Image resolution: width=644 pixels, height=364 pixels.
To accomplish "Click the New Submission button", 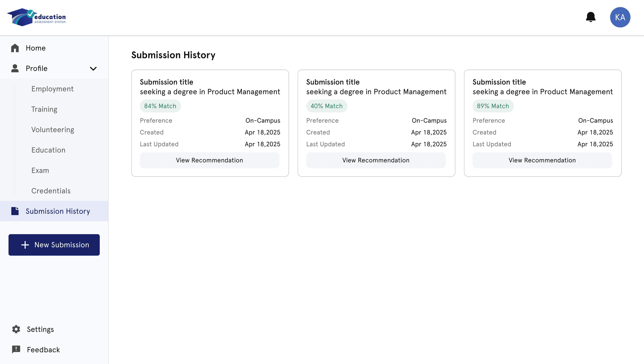I will 54,245.
